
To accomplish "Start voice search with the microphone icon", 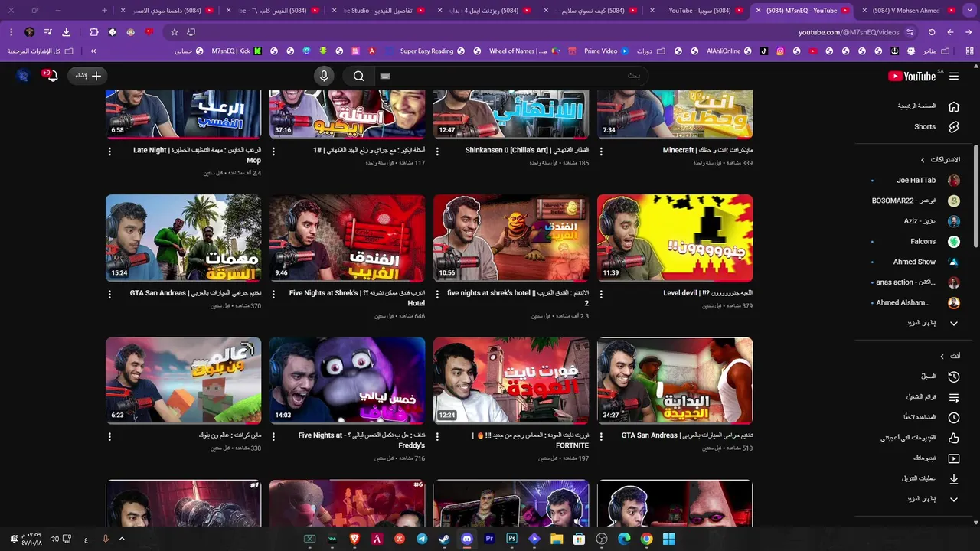I will [x=324, y=76].
